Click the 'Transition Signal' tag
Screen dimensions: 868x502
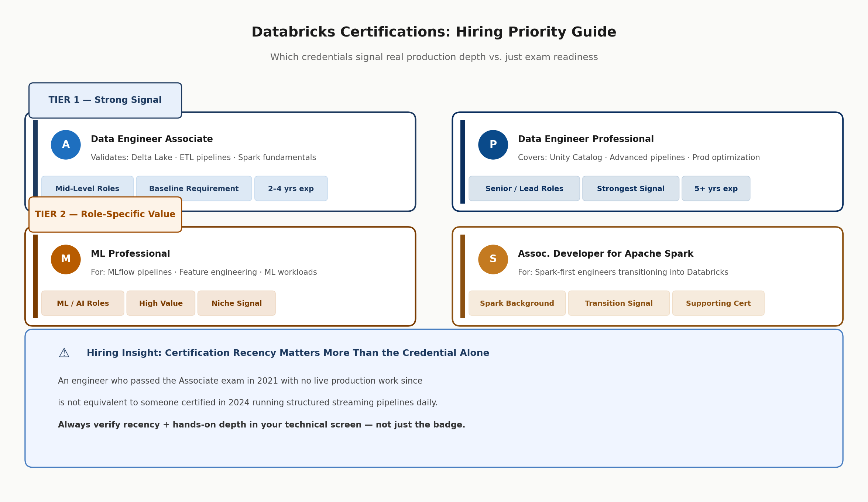pos(619,303)
